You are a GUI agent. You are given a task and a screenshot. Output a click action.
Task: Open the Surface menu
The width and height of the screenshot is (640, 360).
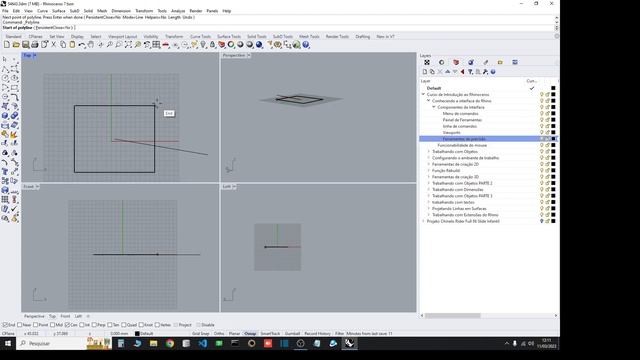tap(59, 11)
